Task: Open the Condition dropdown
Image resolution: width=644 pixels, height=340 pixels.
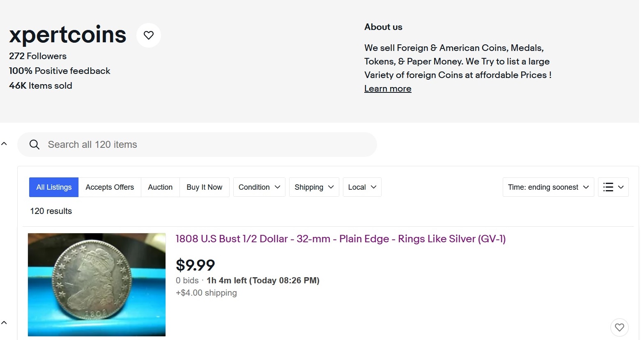Action: pos(259,187)
